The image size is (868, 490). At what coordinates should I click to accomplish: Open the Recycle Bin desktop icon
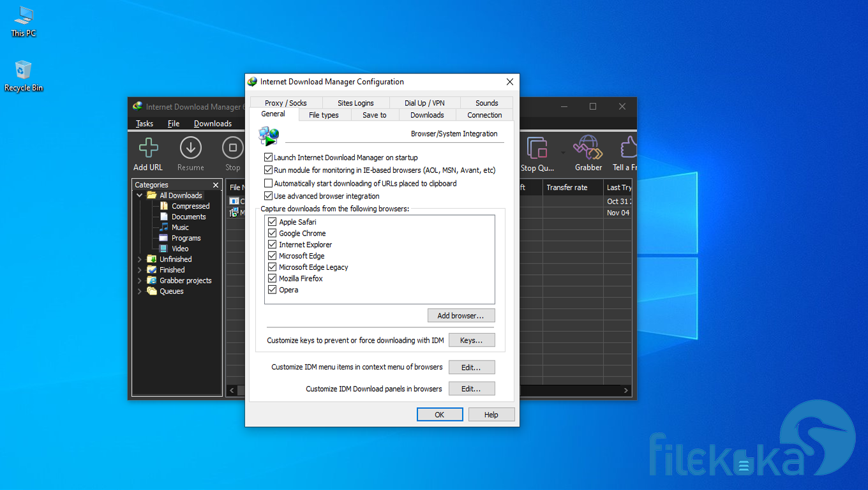click(x=24, y=70)
